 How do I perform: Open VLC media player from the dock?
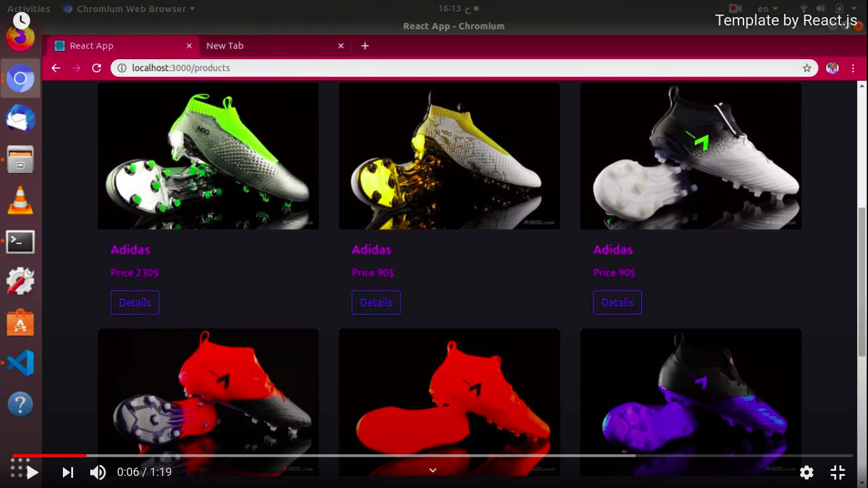20,201
